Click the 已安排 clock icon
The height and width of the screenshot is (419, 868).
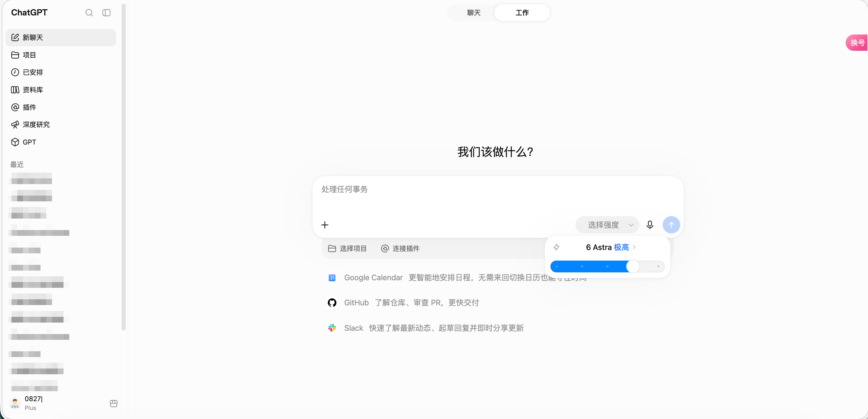pos(15,72)
